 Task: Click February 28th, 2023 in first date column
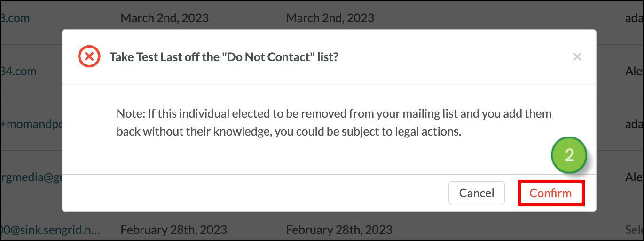[174, 230]
